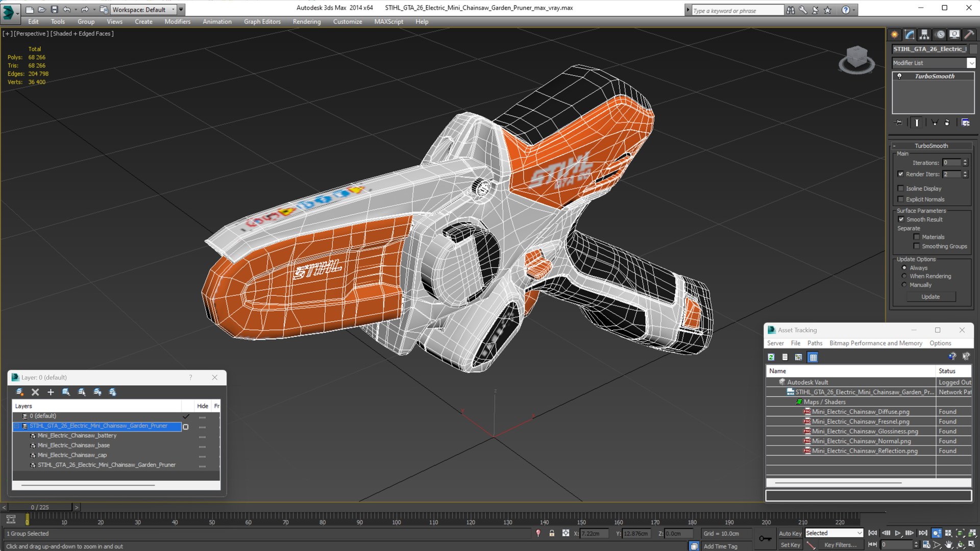Go to start of animation
The width and height of the screenshot is (980, 551).
(873, 533)
